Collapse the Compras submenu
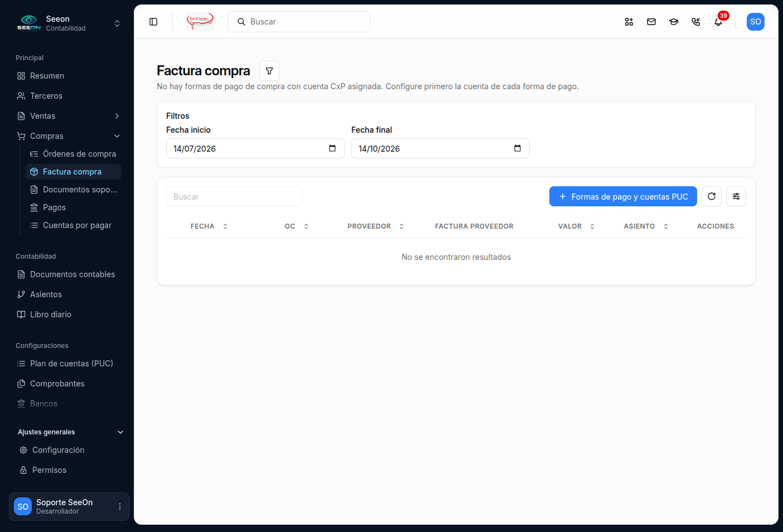The height and width of the screenshot is (532, 783). 69,136
